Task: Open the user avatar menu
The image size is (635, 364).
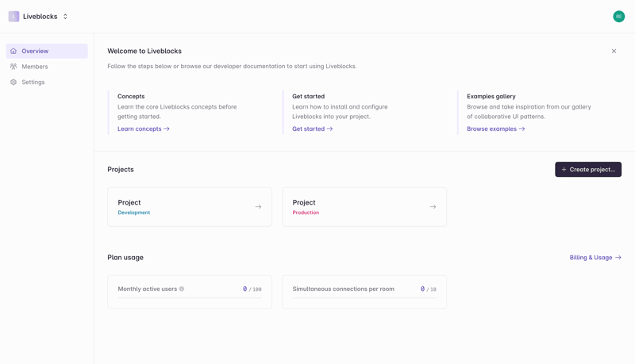Action: 618,17
